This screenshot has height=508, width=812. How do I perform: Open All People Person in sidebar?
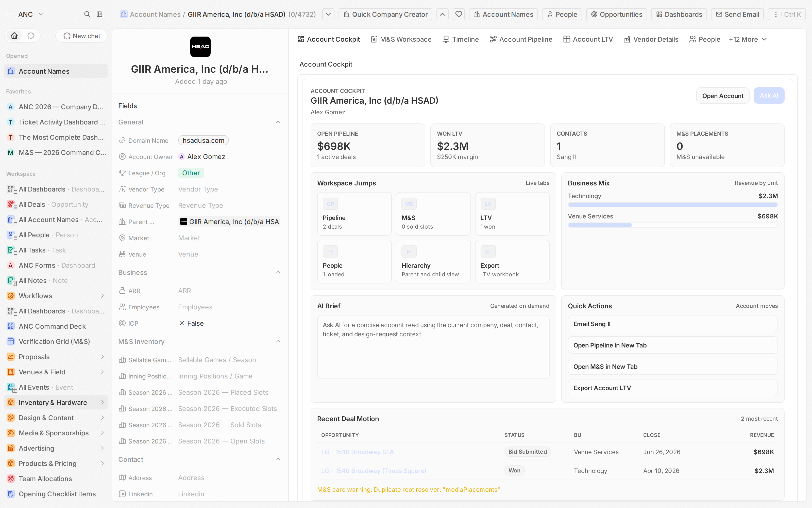pyautogui.click(x=56, y=235)
